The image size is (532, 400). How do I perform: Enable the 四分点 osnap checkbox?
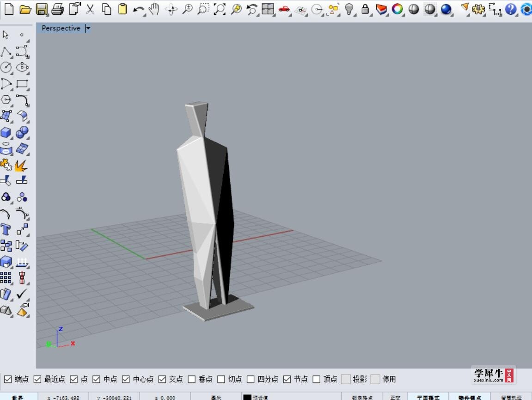pyautogui.click(x=251, y=379)
